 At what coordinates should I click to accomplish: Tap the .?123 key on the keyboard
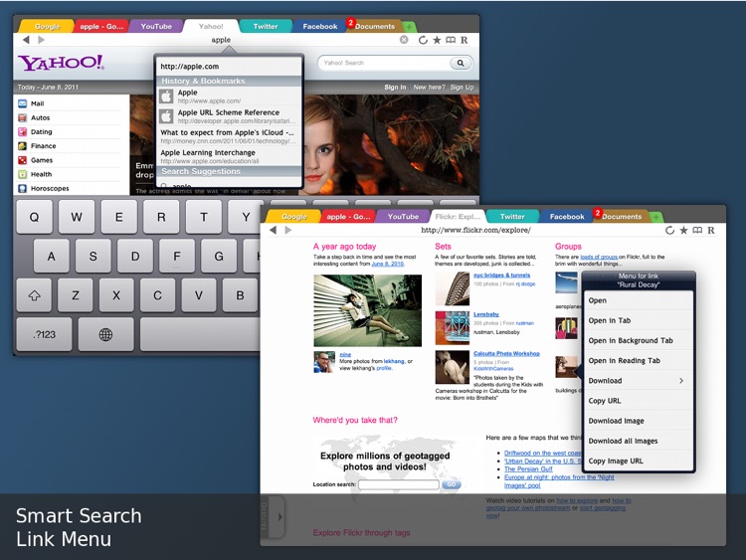[44, 334]
